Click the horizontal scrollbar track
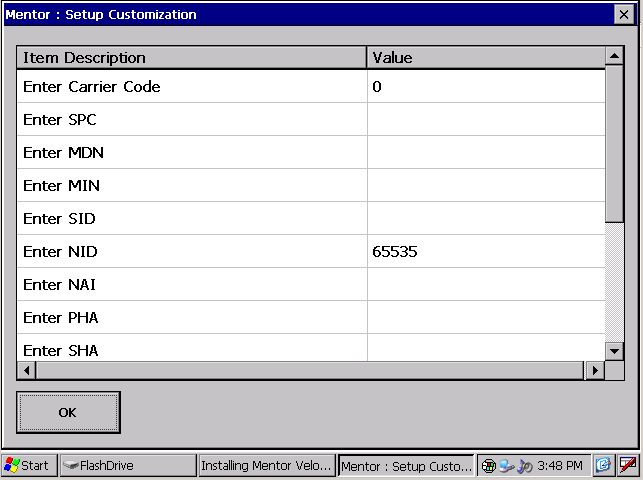The height and width of the screenshot is (480, 643). click(x=310, y=371)
